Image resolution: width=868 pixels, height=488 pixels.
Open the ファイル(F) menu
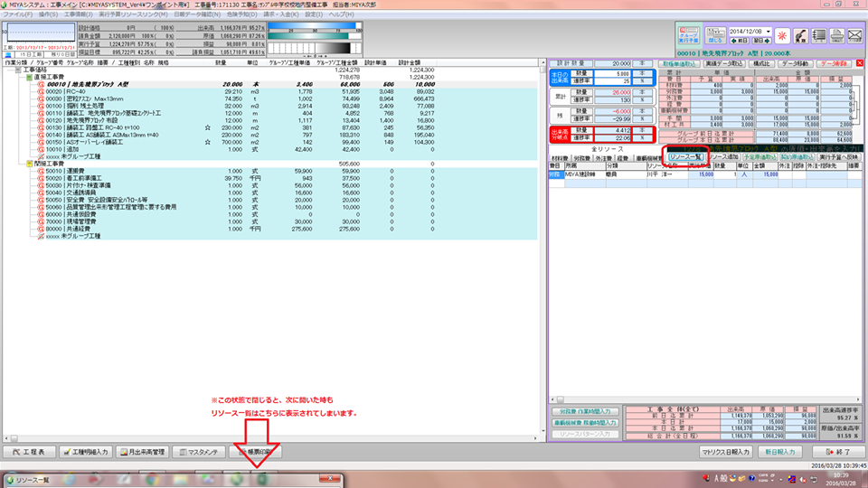(18, 14)
